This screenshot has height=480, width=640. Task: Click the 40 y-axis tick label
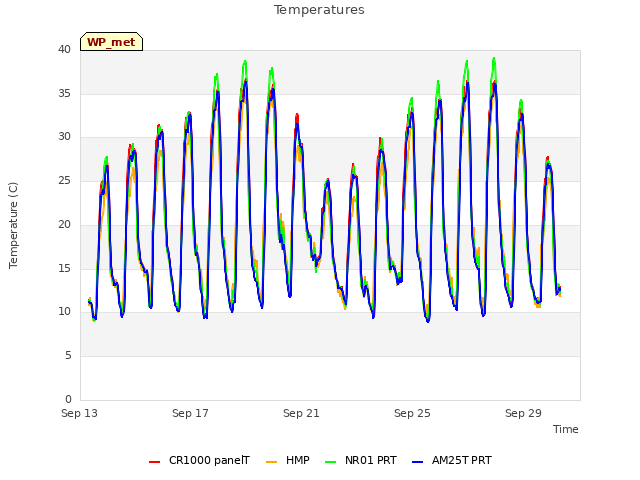[x=64, y=49]
